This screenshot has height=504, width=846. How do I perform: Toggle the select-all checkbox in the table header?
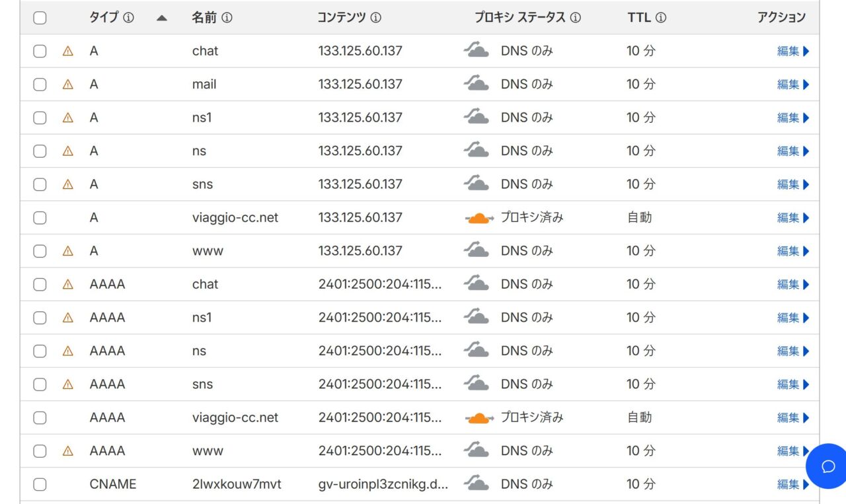click(x=40, y=18)
